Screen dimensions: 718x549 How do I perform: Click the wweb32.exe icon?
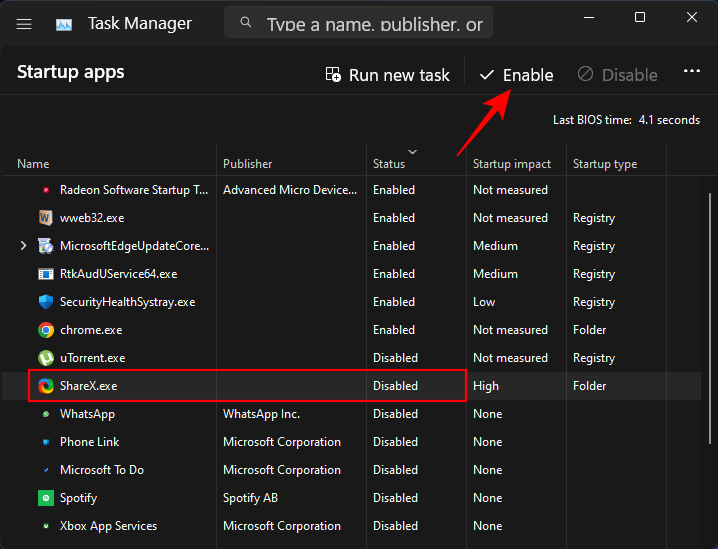[x=46, y=218]
